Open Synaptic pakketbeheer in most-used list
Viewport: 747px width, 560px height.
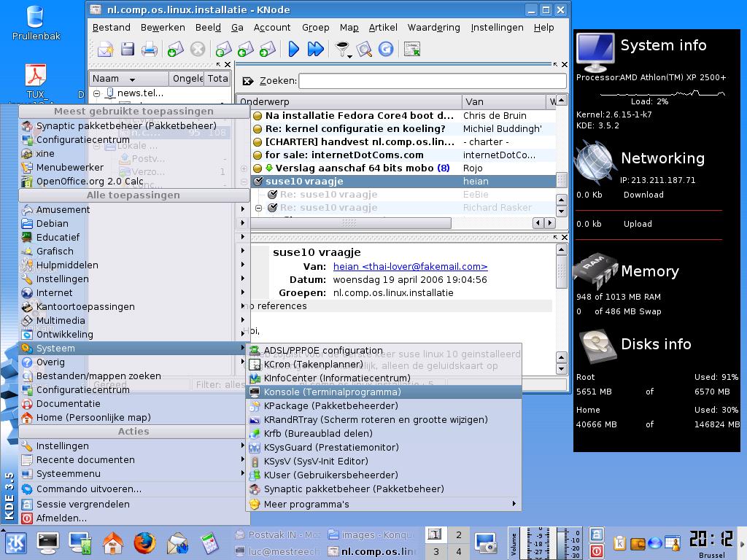tap(133, 125)
